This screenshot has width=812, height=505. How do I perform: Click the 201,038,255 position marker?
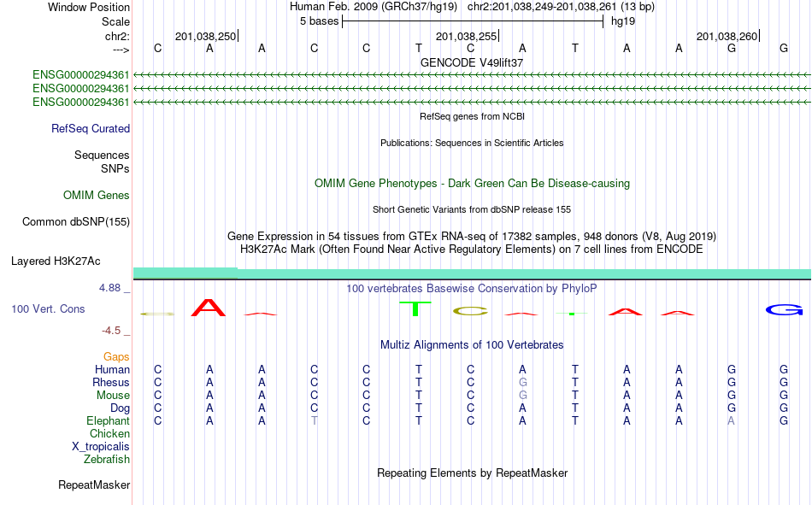(467, 36)
